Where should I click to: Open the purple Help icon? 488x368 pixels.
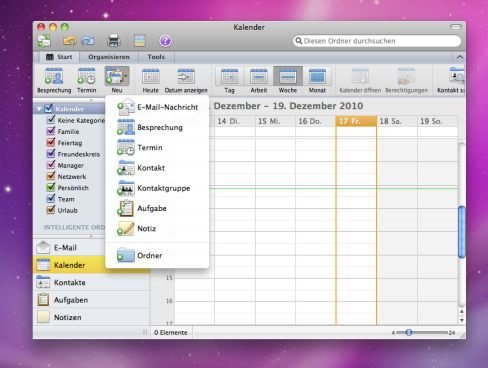[x=165, y=41]
